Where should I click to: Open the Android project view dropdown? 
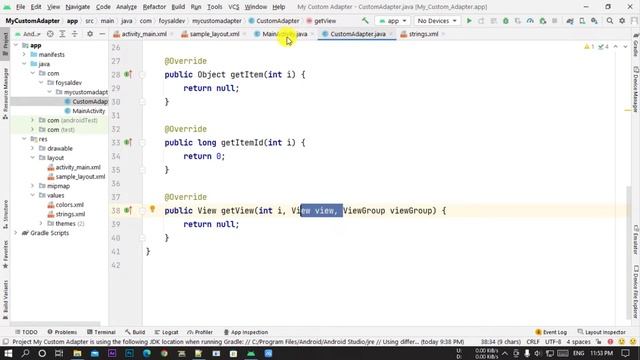click(27, 34)
